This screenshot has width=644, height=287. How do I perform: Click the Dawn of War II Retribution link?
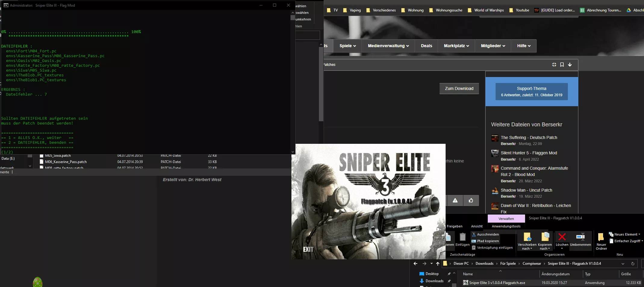536,208
